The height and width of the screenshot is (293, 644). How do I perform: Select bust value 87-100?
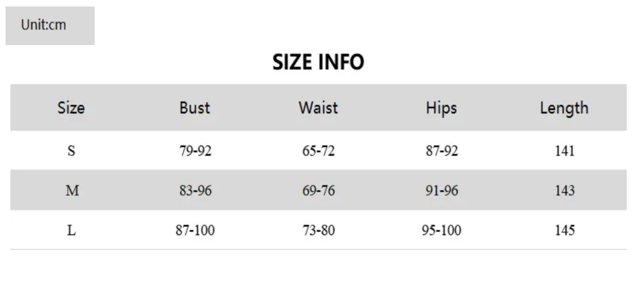coord(195,230)
